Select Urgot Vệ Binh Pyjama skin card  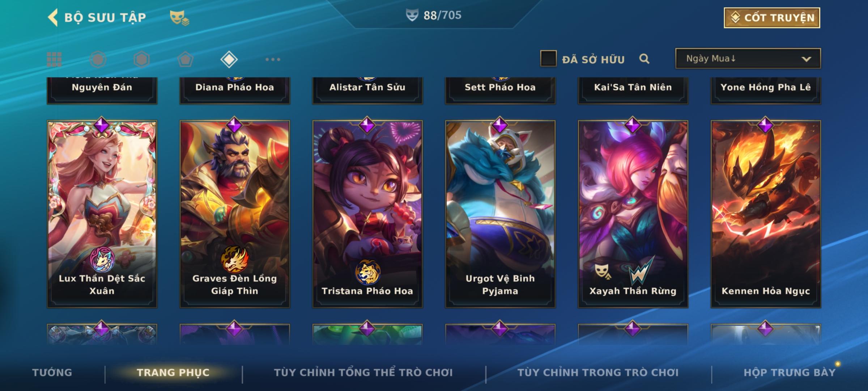tap(500, 214)
